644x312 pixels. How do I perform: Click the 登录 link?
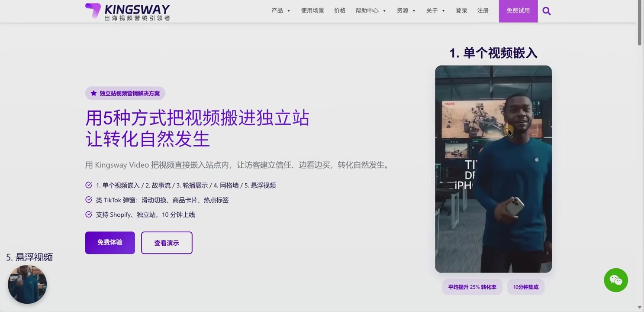461,11
